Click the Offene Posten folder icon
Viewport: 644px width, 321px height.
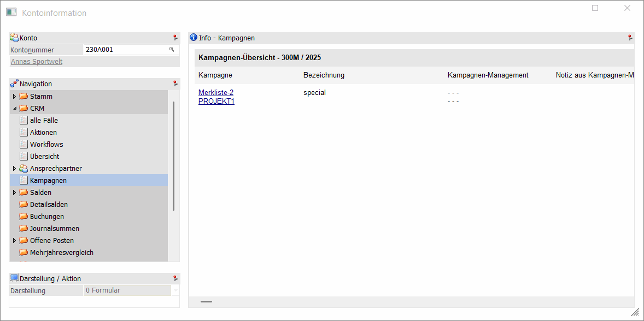tap(24, 240)
